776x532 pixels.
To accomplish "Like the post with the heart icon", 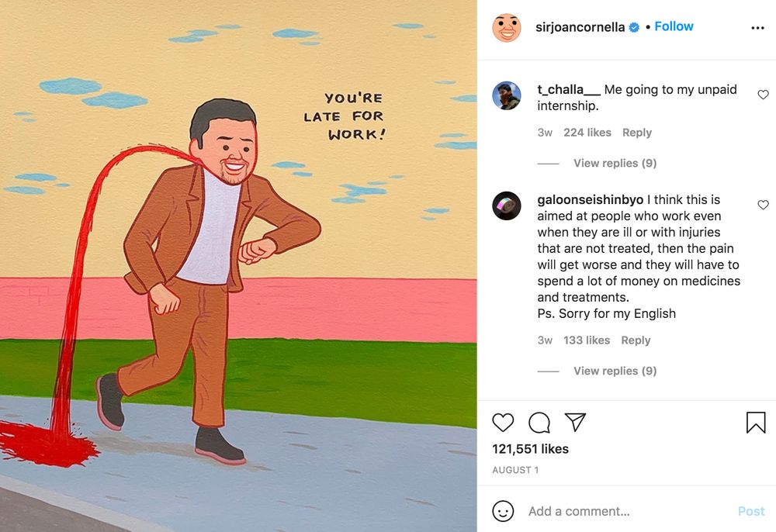I will (504, 422).
